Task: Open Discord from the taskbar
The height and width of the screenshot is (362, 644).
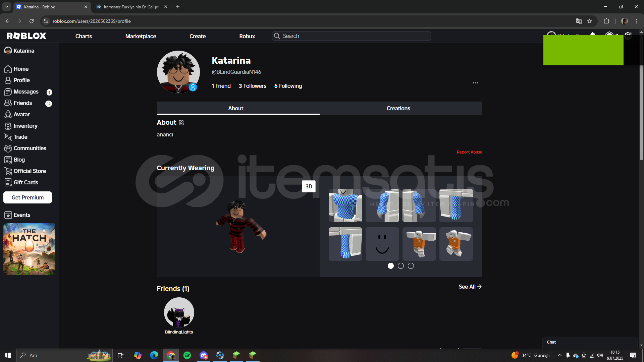Action: (x=204, y=355)
